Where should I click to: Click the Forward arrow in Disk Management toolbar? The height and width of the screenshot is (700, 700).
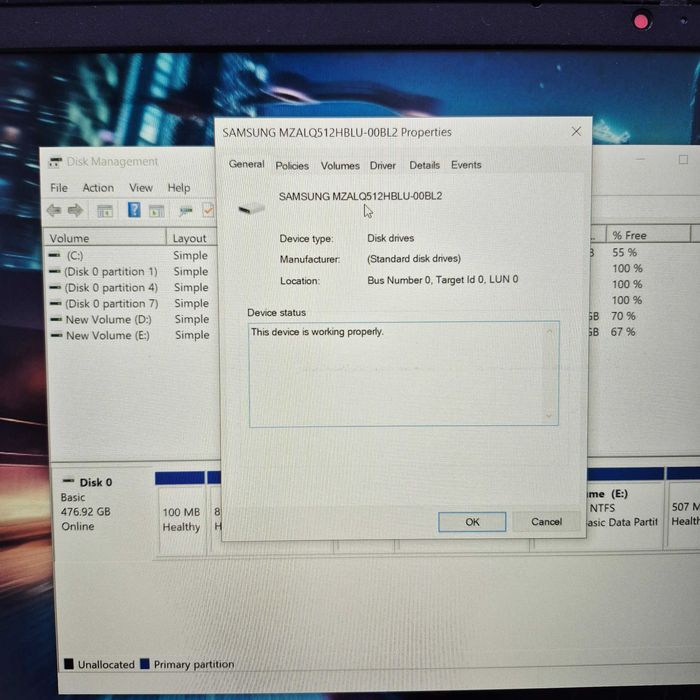pos(75,210)
